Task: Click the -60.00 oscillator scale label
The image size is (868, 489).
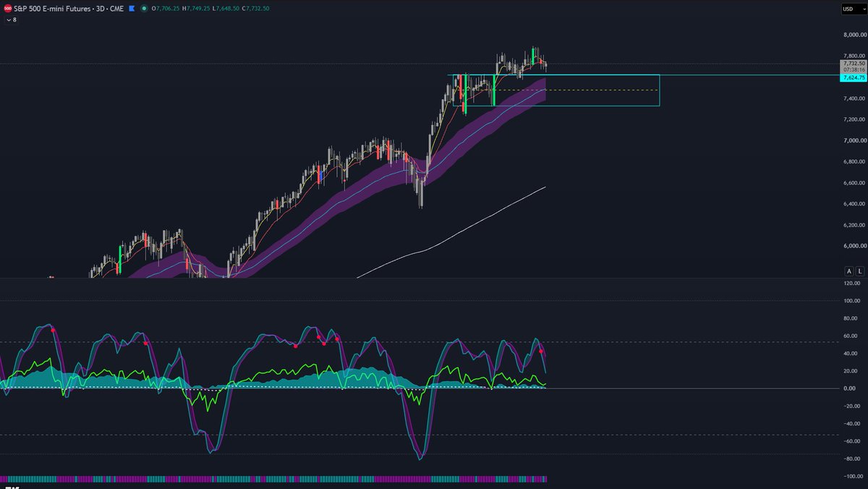Action: pos(852,441)
